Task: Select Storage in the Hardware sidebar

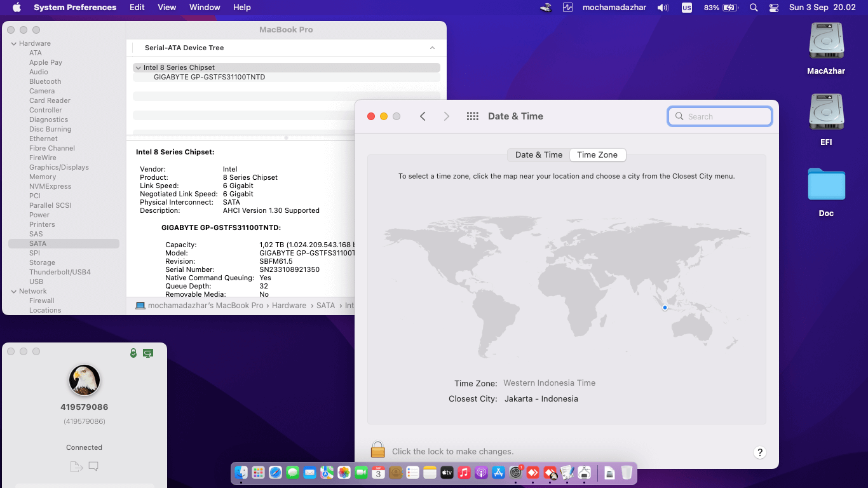Action: point(42,262)
